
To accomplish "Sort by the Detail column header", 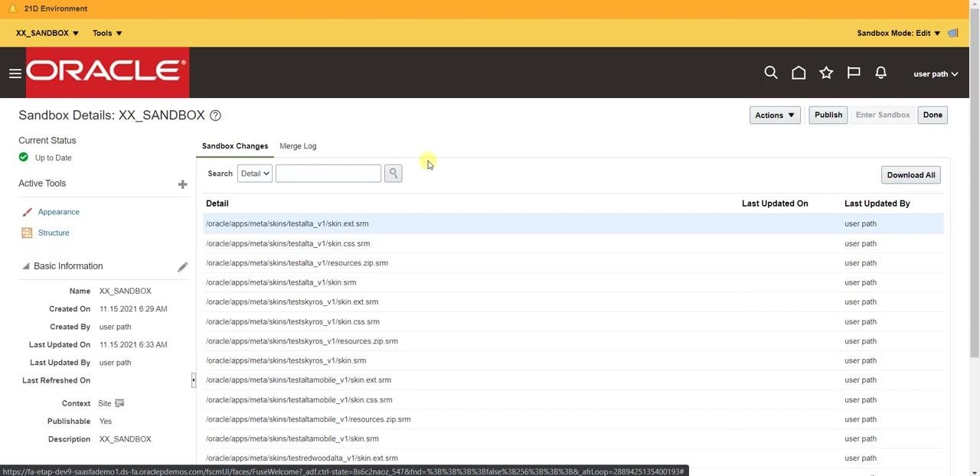I will pos(217,204).
